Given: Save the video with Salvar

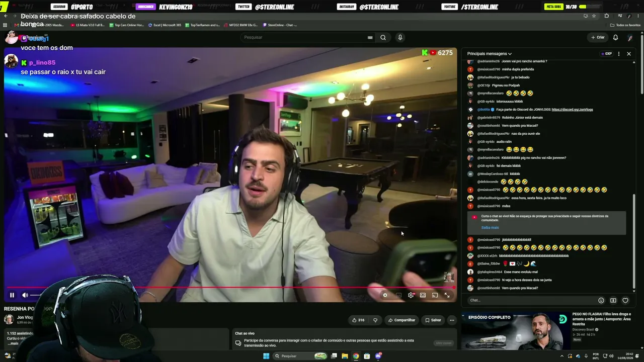Looking at the screenshot, I should [433, 320].
